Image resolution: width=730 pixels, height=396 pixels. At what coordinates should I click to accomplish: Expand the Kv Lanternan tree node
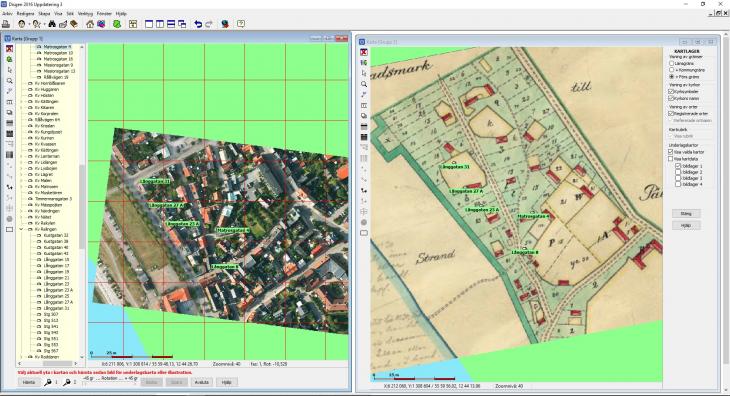tap(21, 156)
